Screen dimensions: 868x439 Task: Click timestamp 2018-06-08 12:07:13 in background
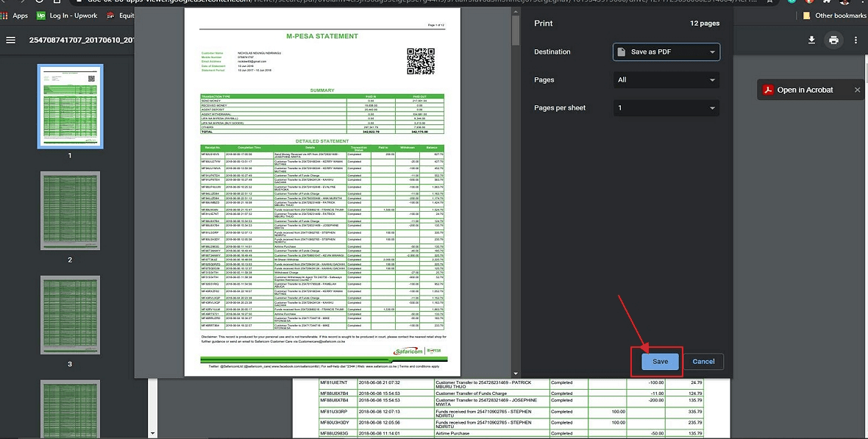(x=379, y=412)
